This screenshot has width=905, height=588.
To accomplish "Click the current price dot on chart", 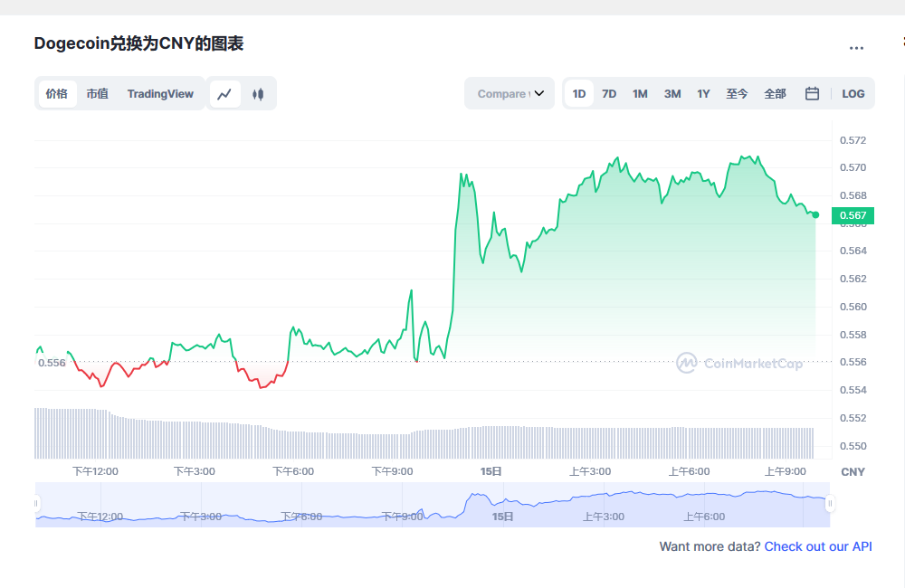I will coord(815,214).
